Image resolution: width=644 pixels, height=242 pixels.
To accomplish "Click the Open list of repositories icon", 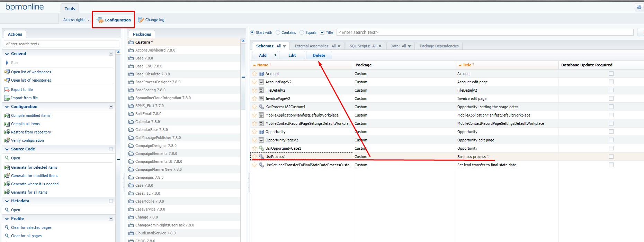I will click(x=7, y=80).
